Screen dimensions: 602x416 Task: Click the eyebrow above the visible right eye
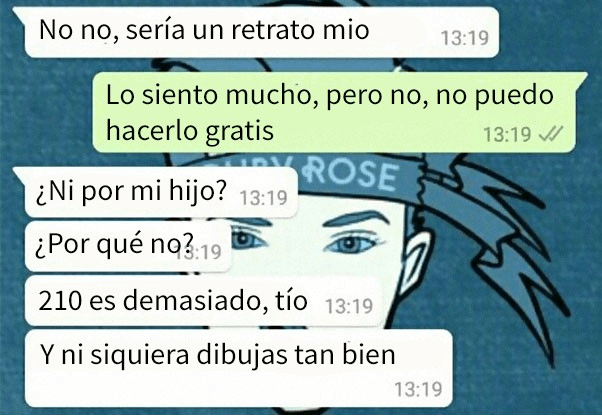click(356, 219)
